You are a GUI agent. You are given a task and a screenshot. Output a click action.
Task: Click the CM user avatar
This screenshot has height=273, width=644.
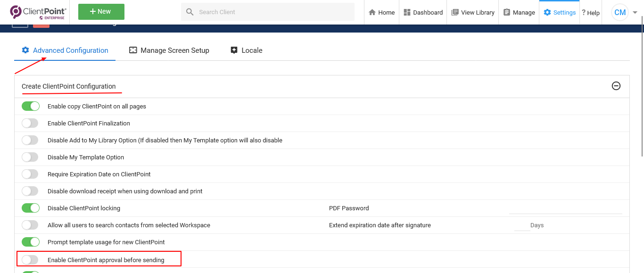click(x=620, y=12)
